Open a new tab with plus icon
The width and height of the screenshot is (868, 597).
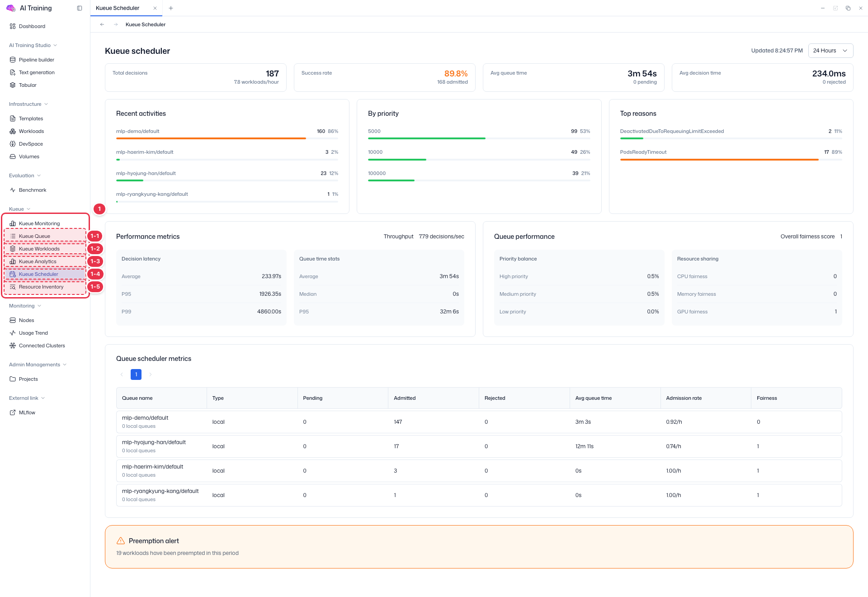pos(171,8)
